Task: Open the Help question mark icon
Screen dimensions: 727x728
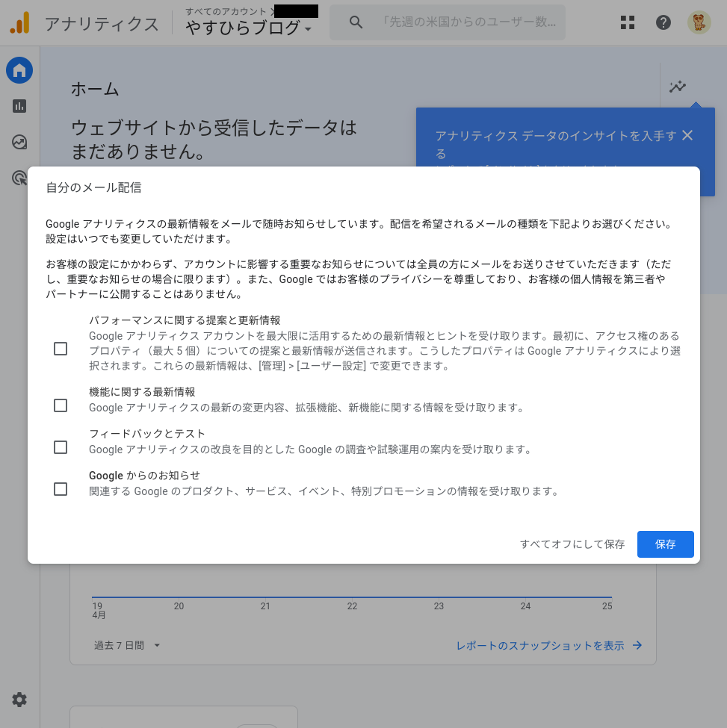Action: 663,22
